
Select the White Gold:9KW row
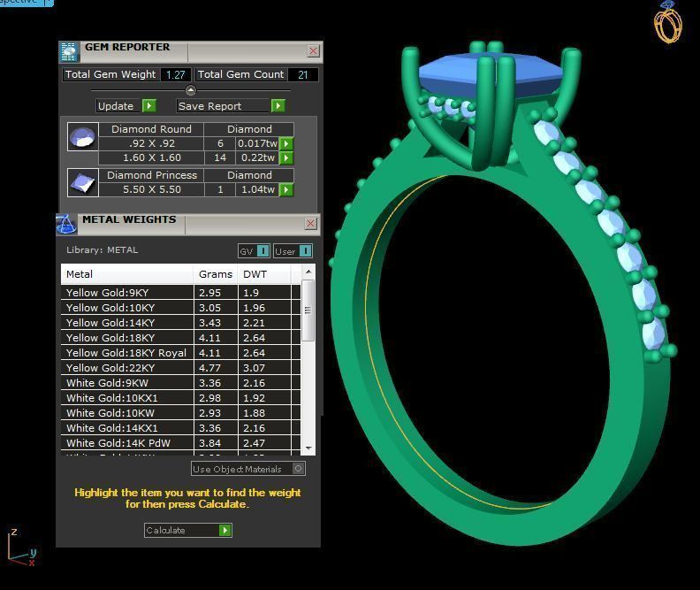pyautogui.click(x=180, y=383)
